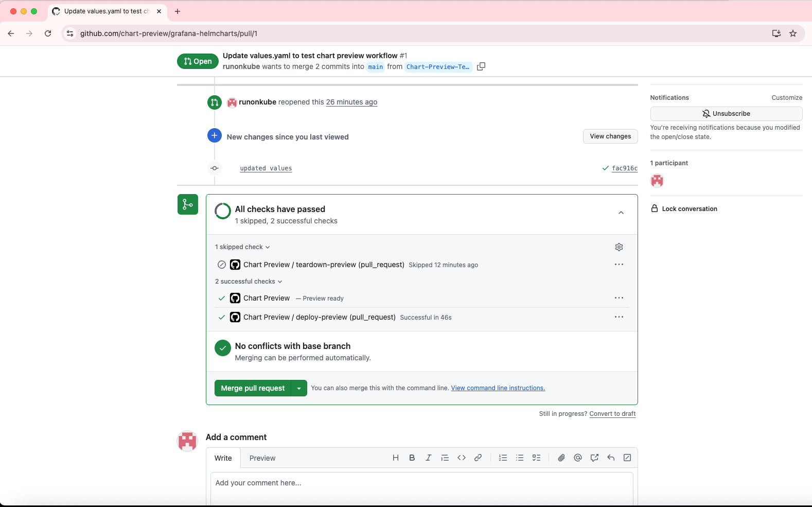Click the comment text area
The height and width of the screenshot is (507, 812).
coord(422,489)
